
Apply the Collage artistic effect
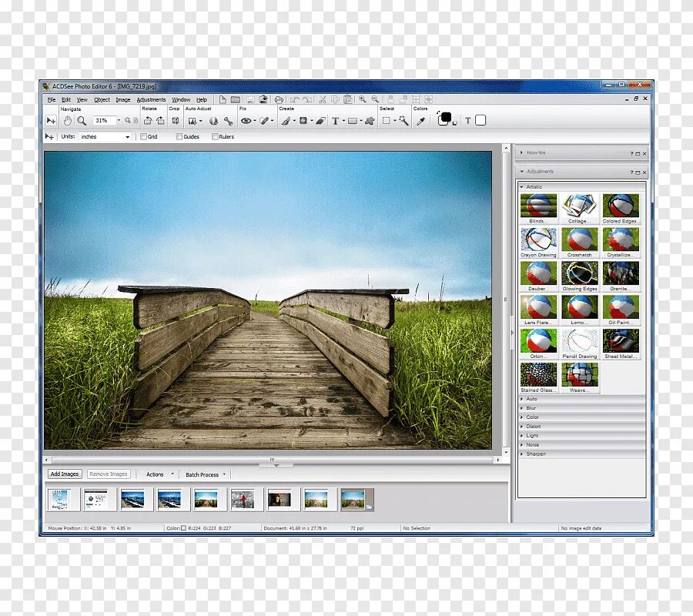point(579,209)
